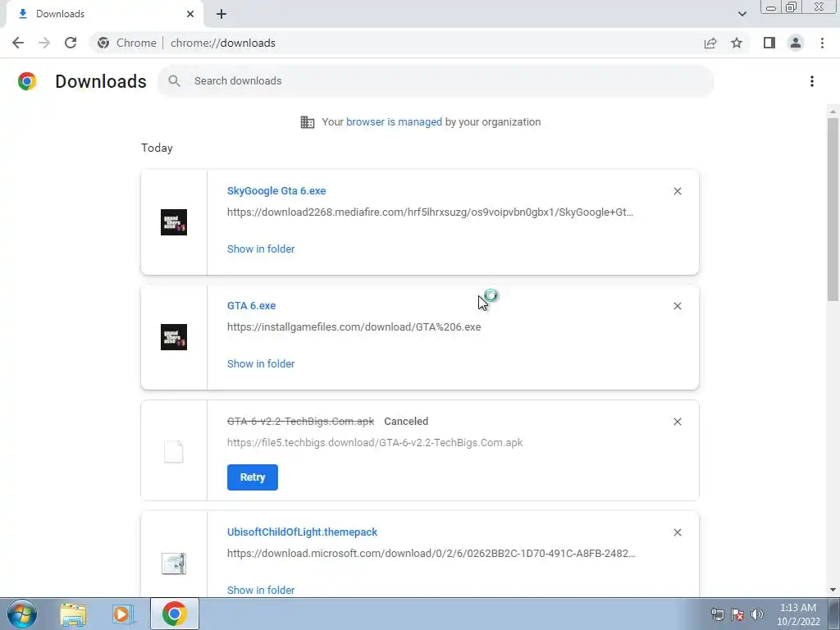Image resolution: width=840 pixels, height=630 pixels.
Task: Show GTA 6.exe in folder
Action: click(x=261, y=363)
